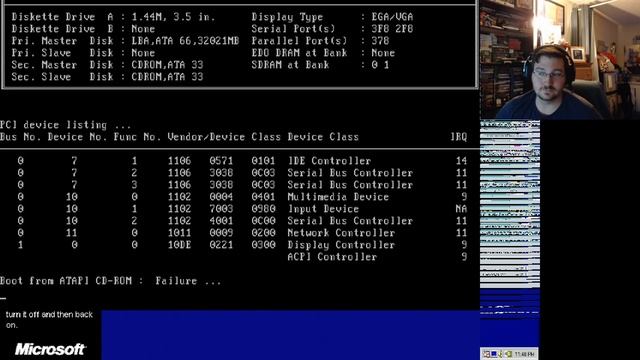640x360 pixels.
Task: Click the '1.44M, 3.5 in.' diskette value
Action: click(173, 17)
